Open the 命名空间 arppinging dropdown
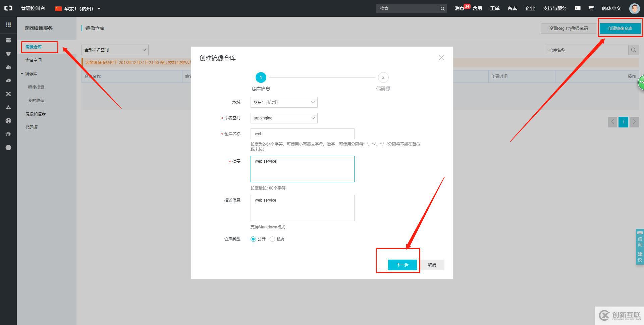This screenshot has height=325, width=644. (284, 118)
